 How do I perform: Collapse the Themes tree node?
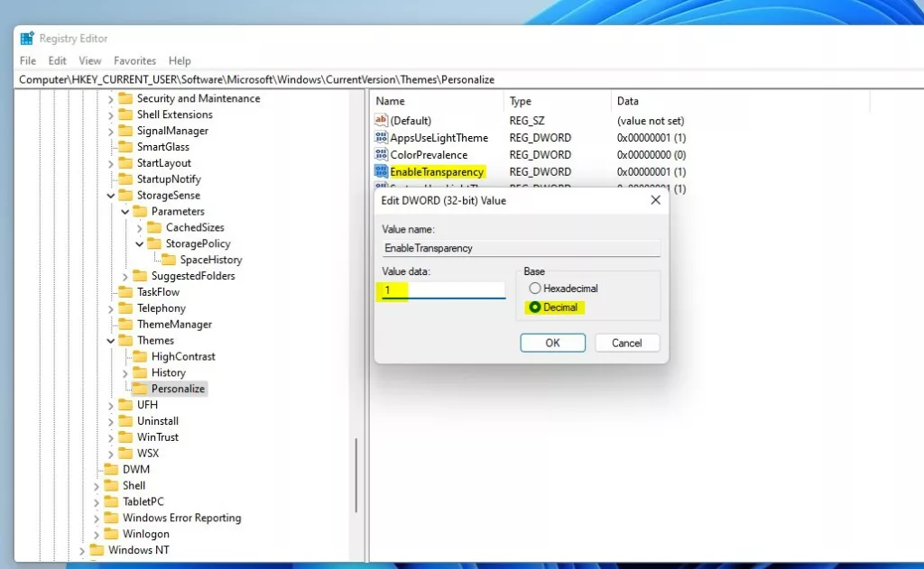coord(111,341)
